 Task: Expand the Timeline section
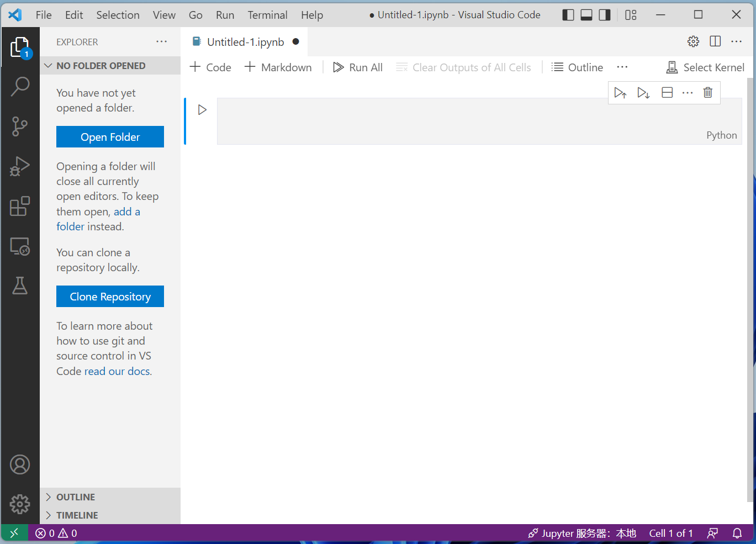(x=110, y=515)
